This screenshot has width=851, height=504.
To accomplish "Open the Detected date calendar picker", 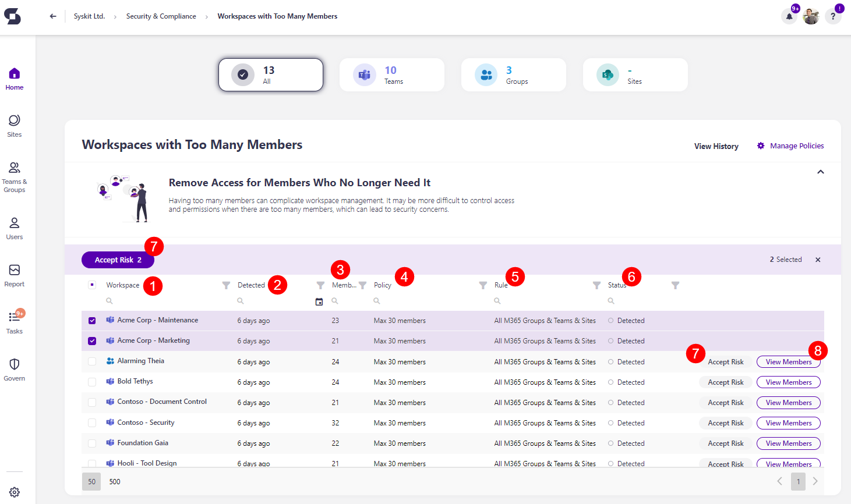I will pos(319,301).
